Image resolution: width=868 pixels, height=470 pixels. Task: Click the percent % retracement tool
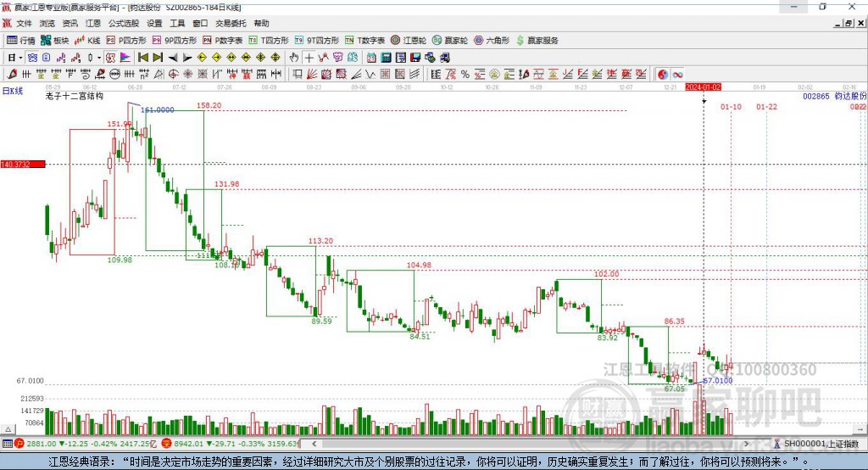pos(465,75)
